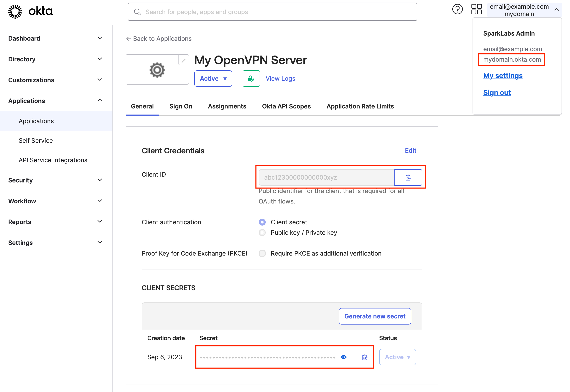Image resolution: width=570 pixels, height=392 pixels.
Task: Switch to the Okta API Scopes tab
Action: [x=286, y=106]
